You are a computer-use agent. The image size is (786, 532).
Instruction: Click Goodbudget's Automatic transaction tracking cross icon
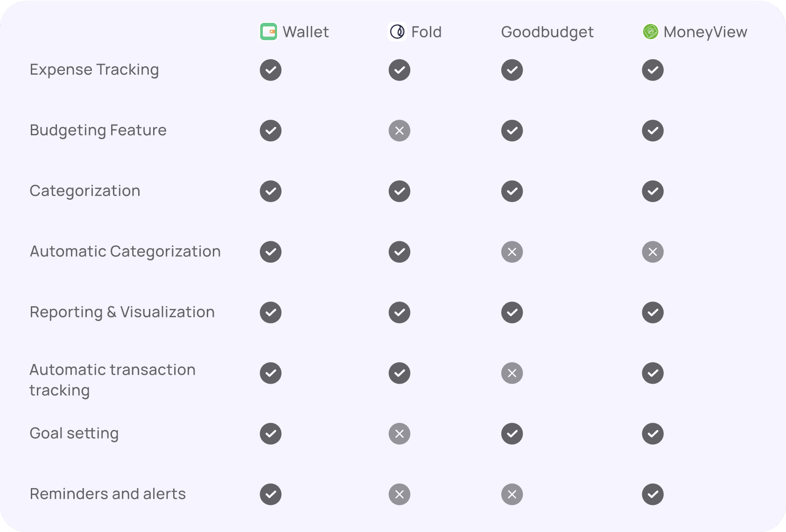512,373
